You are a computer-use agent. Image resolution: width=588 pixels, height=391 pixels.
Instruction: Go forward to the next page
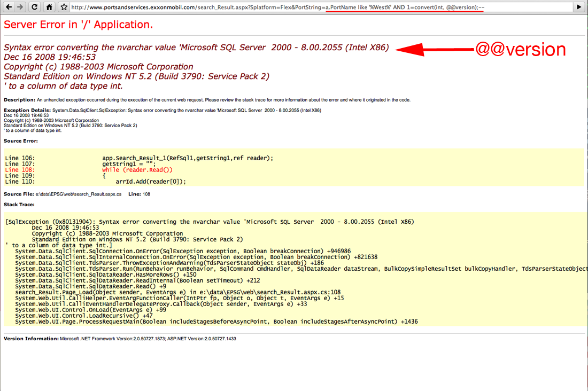(x=20, y=7)
